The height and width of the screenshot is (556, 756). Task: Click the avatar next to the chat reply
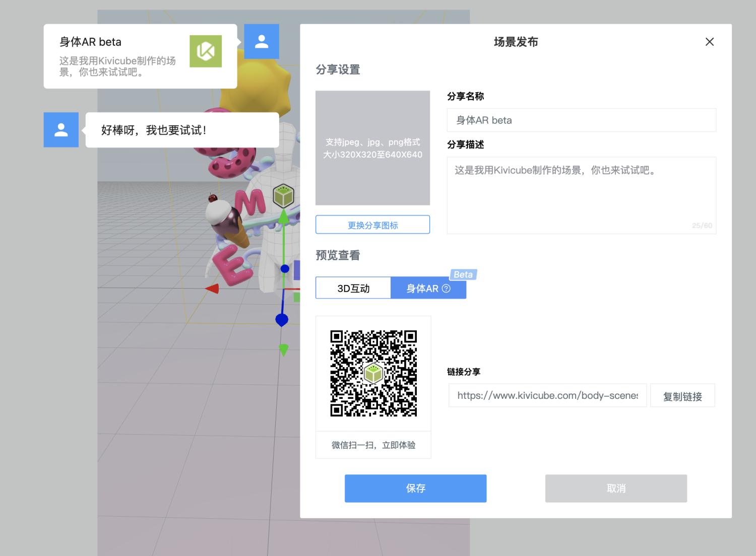click(61, 130)
